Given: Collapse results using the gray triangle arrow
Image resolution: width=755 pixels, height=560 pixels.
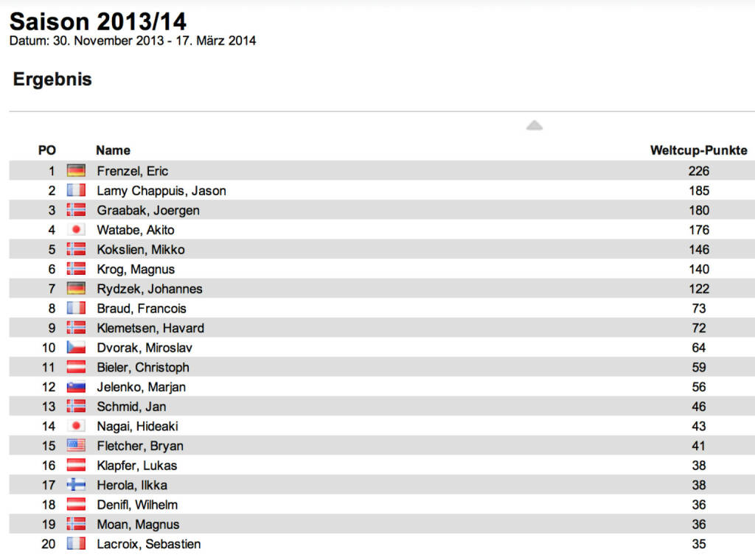Looking at the screenshot, I should [535, 126].
